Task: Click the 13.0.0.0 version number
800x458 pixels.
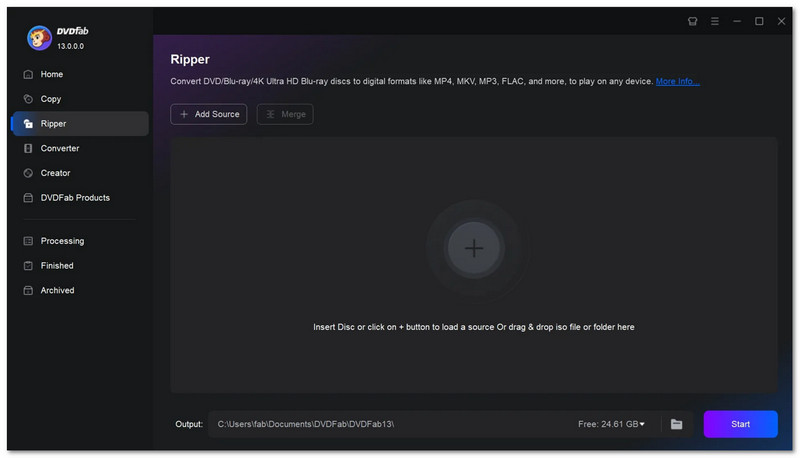Action: pyautogui.click(x=70, y=46)
